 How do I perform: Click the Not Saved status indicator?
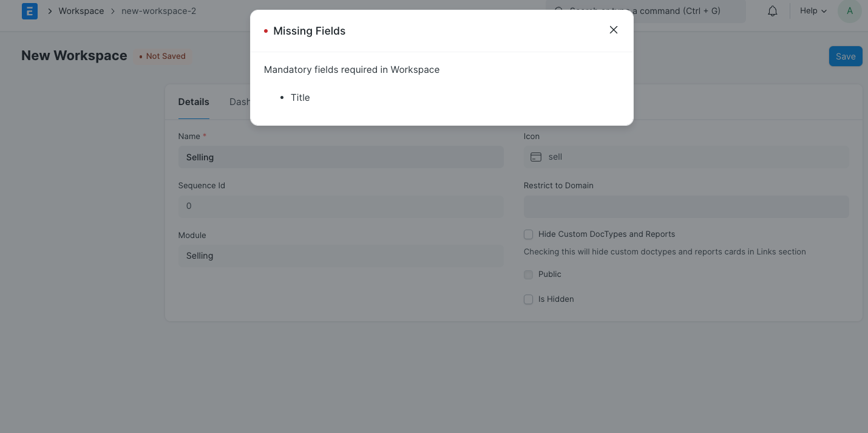click(x=162, y=56)
